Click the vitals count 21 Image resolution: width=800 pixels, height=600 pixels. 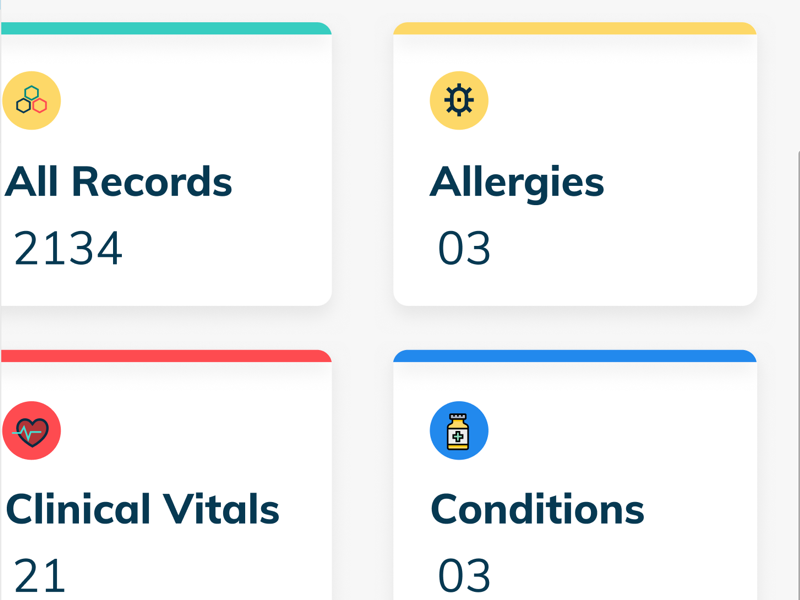point(39,575)
